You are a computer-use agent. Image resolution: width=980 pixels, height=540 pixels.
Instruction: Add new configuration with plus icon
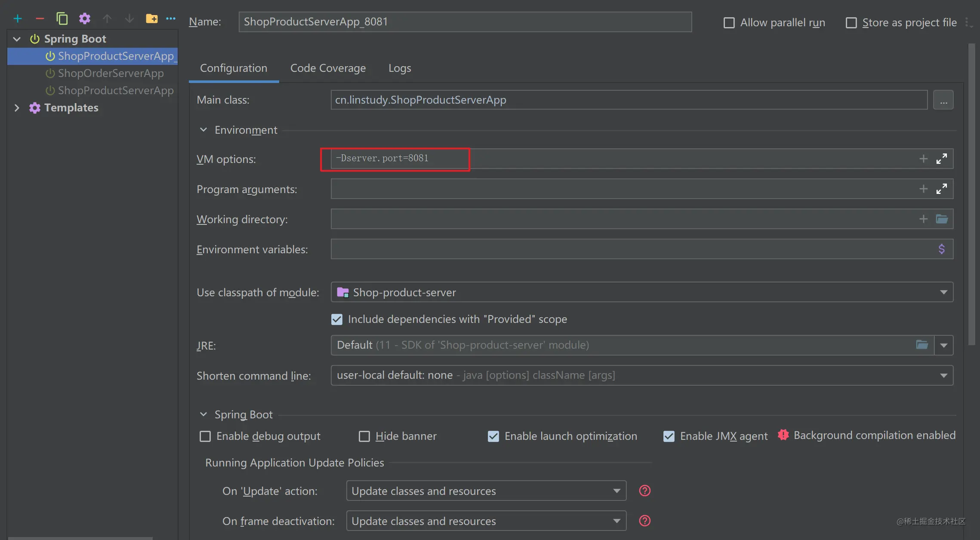pos(18,18)
